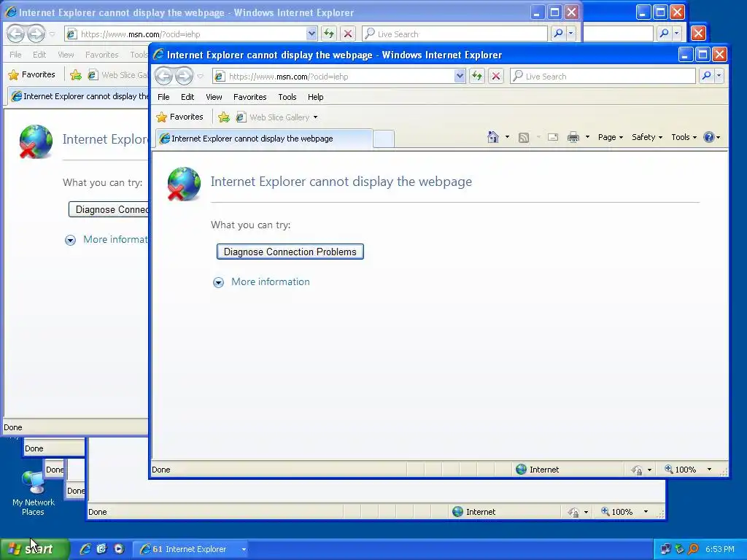Click Home icon in front window command bar
This screenshot has width=747, height=560.
(x=493, y=137)
